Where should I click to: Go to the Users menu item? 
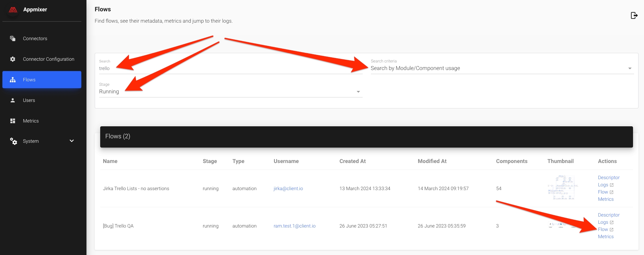(29, 100)
